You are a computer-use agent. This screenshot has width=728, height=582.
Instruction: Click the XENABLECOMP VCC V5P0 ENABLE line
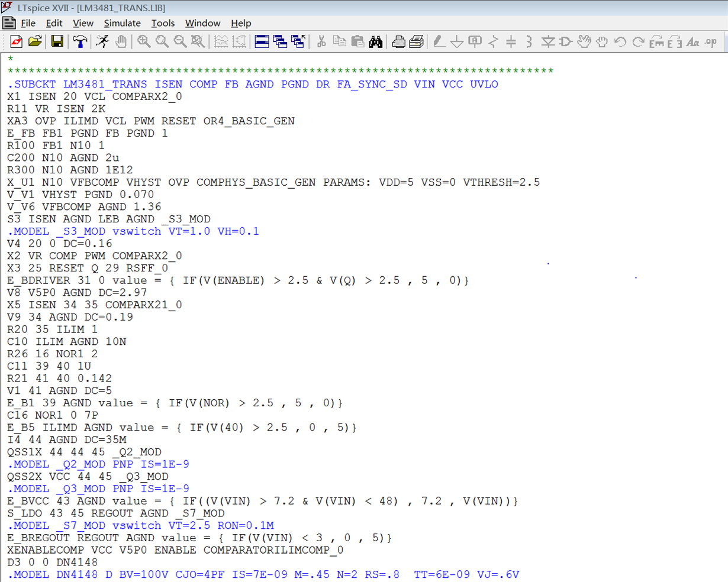(175, 550)
